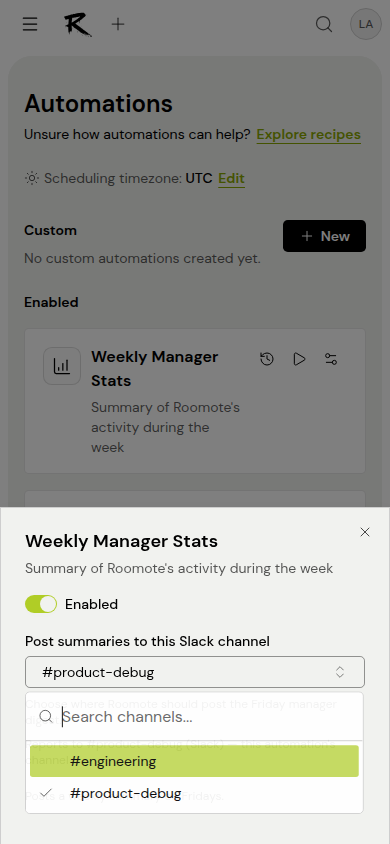Viewport: 390px width, 844px height.
Task: Click the Roomote R logo
Action: 77,24
